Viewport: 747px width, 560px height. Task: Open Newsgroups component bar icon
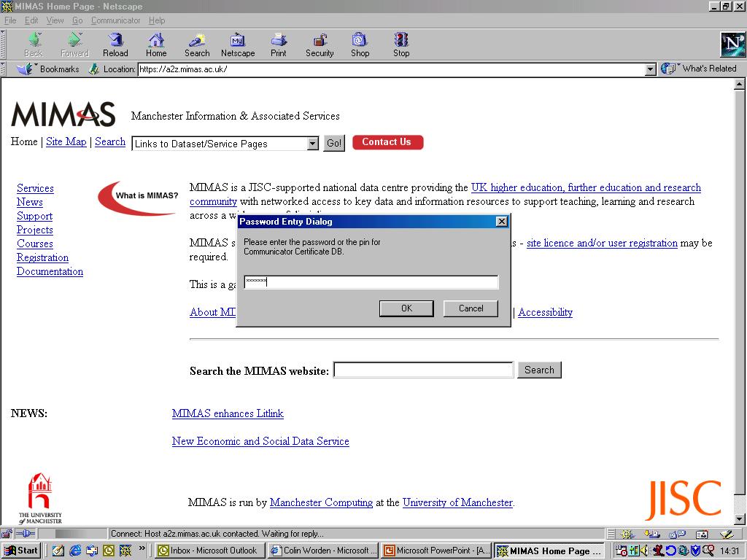[677, 534]
